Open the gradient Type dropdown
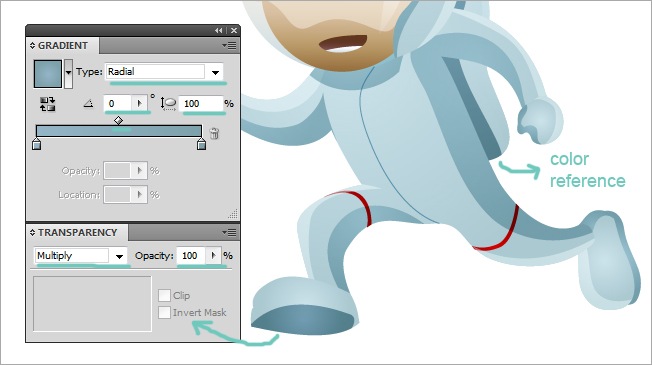This screenshot has width=652, height=365. pos(215,72)
